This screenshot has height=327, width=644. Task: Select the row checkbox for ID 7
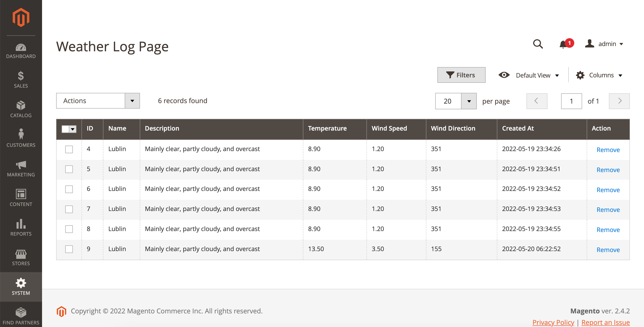[69, 209]
